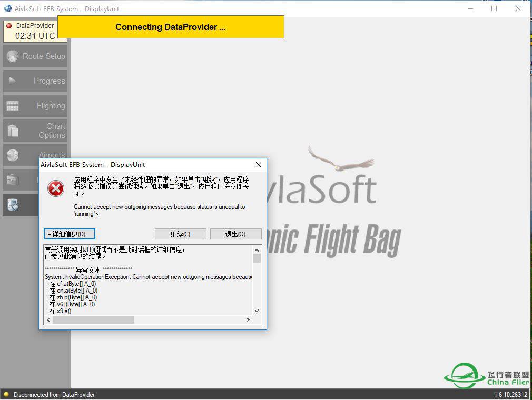The width and height of the screenshot is (532, 400).
Task: Open the Flightlog page
Action: click(35, 106)
